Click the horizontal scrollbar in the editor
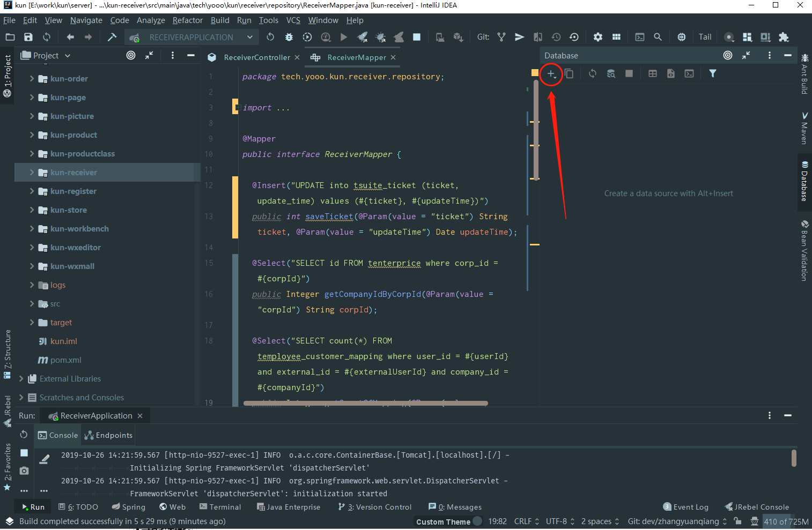 tap(366, 403)
